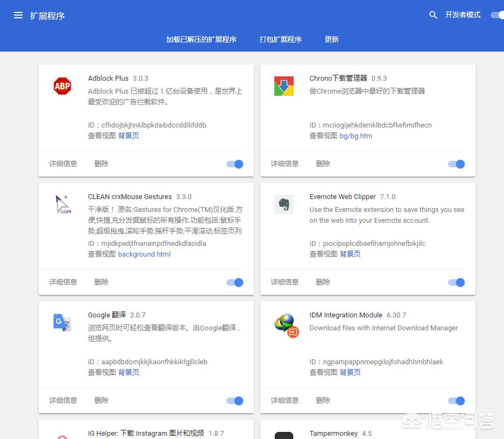Toggle developer mode switch
Image resolution: width=504 pixels, height=439 pixels.
(x=496, y=15)
